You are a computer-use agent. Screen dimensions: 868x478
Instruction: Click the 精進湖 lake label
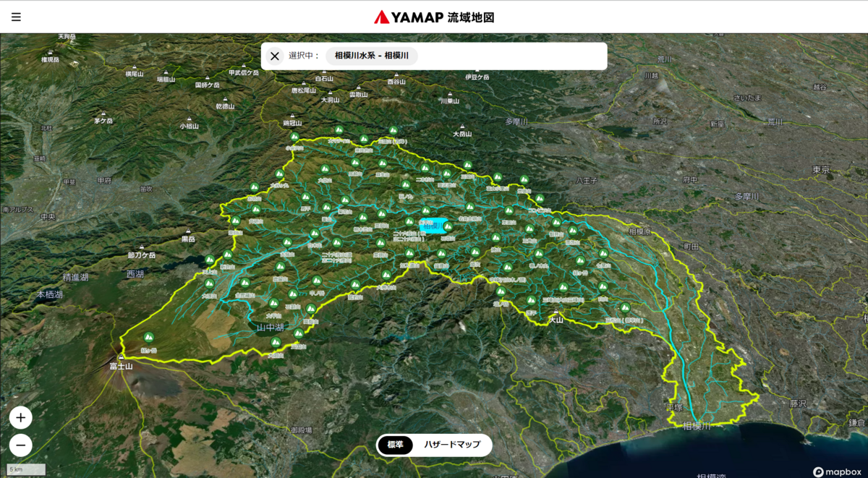(75, 277)
